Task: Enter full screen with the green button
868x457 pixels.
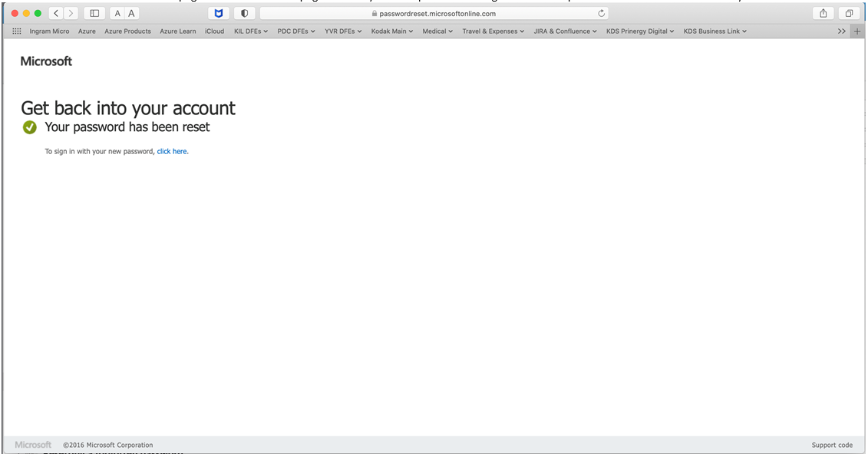Action: point(38,13)
